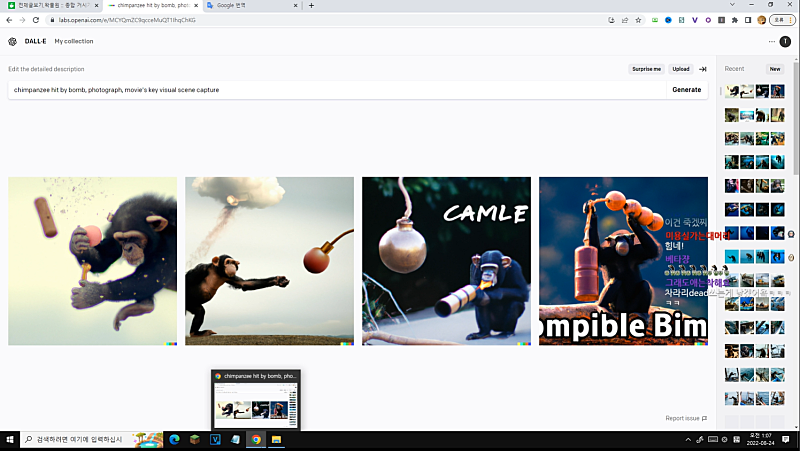Click the Windows taskbar search box
Screen dimensions: 800x451
[92, 439]
